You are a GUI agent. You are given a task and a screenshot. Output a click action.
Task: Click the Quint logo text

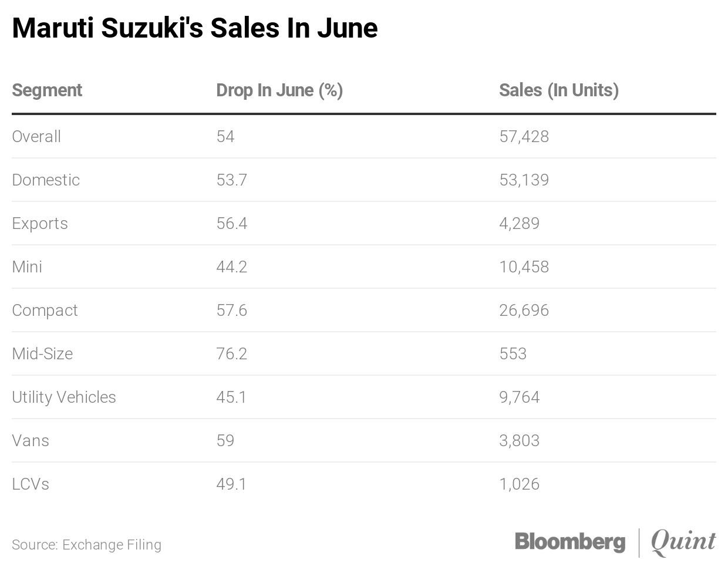[683, 541]
